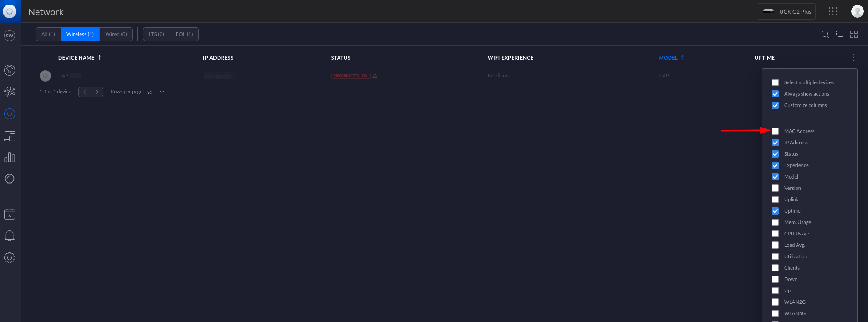The height and width of the screenshot is (322, 868).
Task: Open the statistics bar chart icon
Action: click(10, 158)
